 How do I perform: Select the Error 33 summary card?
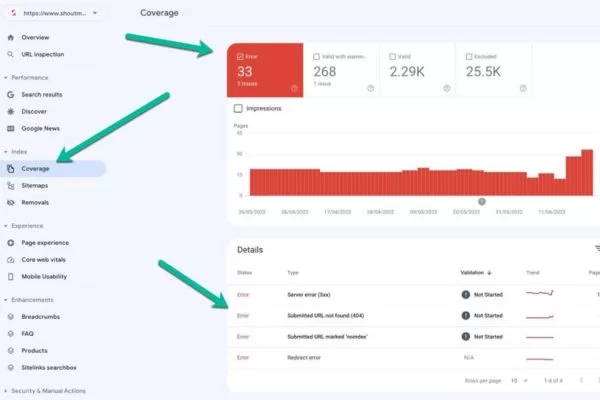pyautogui.click(x=265, y=70)
